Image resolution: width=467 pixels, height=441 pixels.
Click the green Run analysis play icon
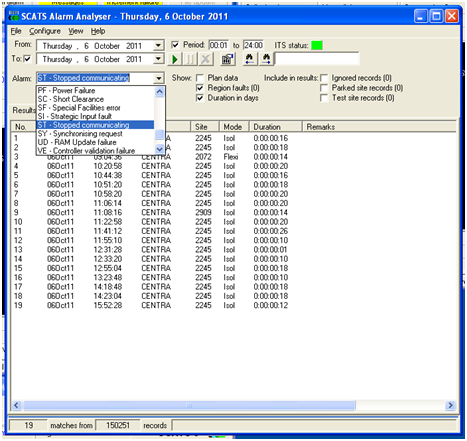(x=175, y=59)
